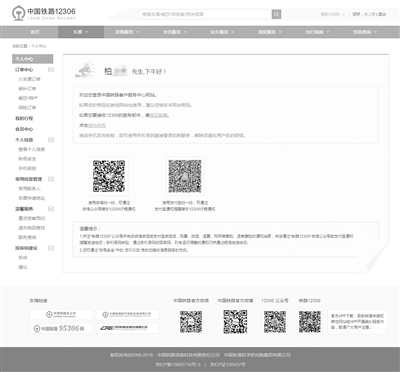This screenshot has width=400, height=372.
Task: Open 查看个人信息 in the sidebar
Action: 32,149
